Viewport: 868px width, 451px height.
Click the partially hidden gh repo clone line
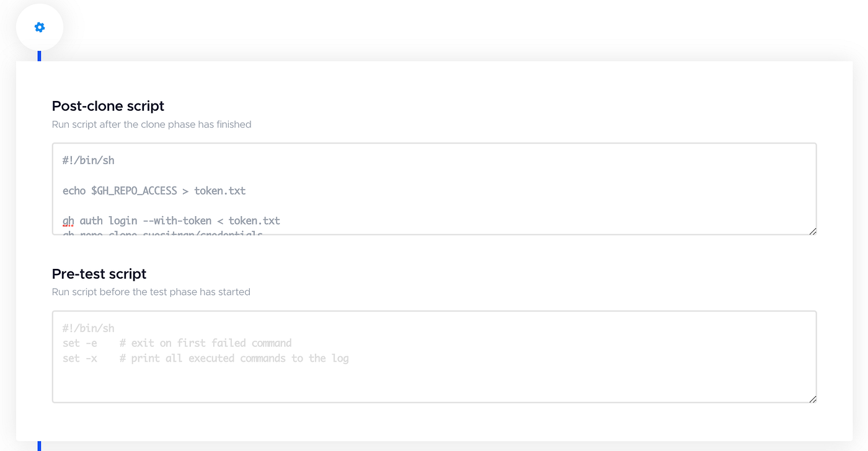click(x=162, y=234)
